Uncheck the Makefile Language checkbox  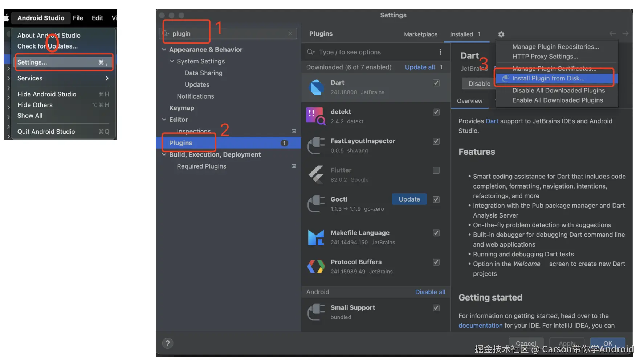click(436, 233)
